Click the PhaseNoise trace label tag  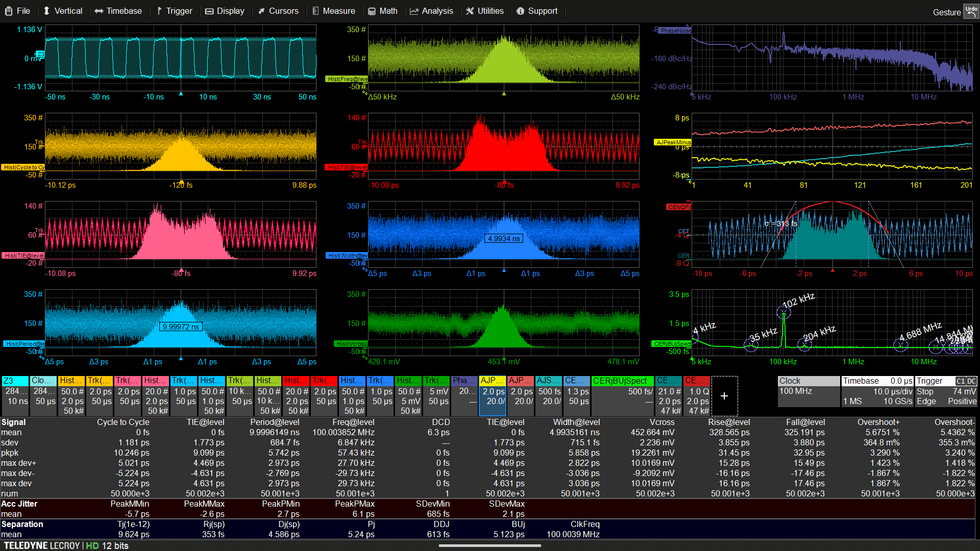point(675,31)
